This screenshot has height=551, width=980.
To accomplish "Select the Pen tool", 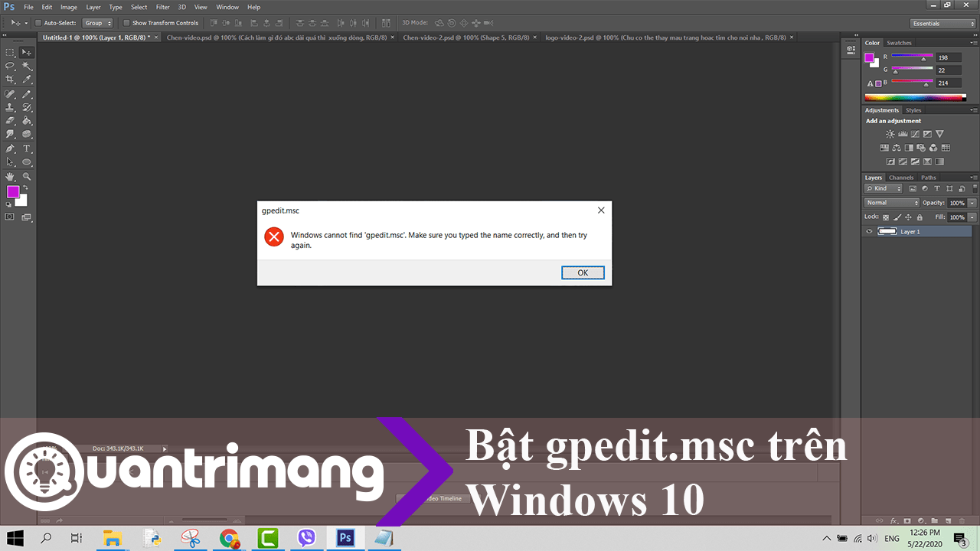I will 10,148.
